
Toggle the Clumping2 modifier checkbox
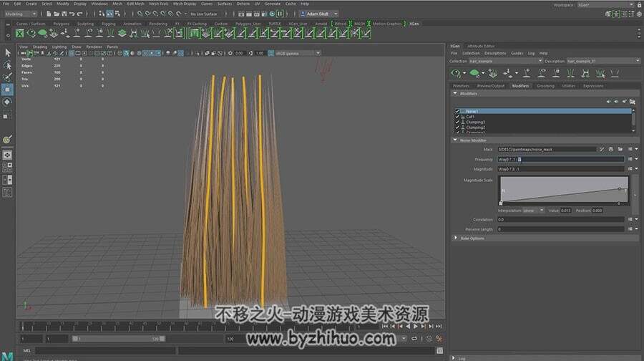[457, 127]
